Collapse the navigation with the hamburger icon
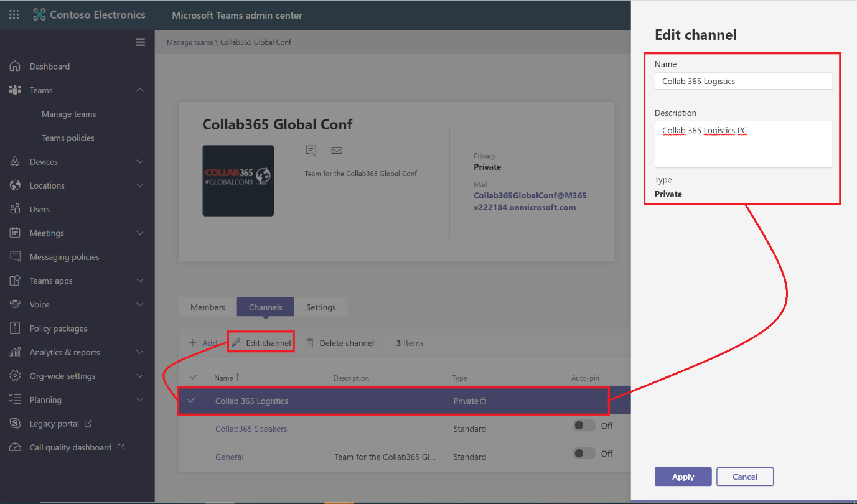This screenshot has height=504, width=857. 140,42
